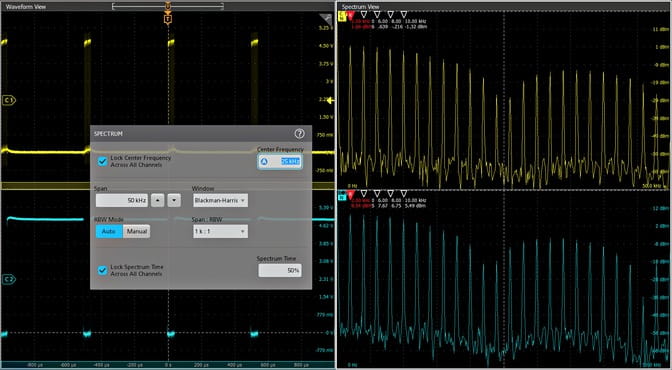This screenshot has width=672, height=370.
Task: Click the Spectrum Time 50% field
Action: pos(280,271)
